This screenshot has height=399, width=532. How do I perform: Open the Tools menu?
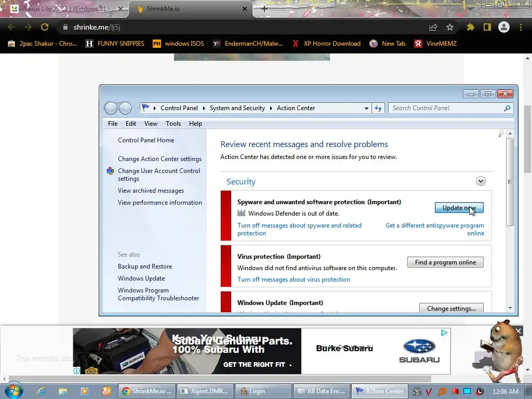click(173, 124)
